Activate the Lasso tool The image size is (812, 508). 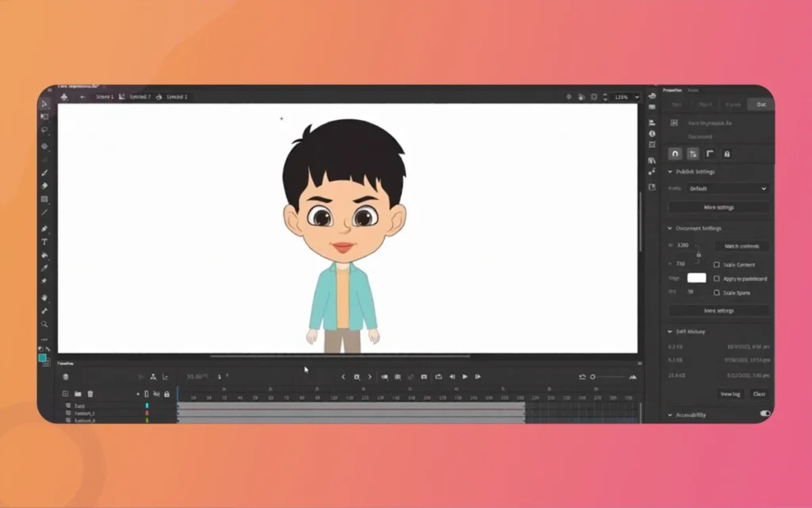[x=44, y=131]
